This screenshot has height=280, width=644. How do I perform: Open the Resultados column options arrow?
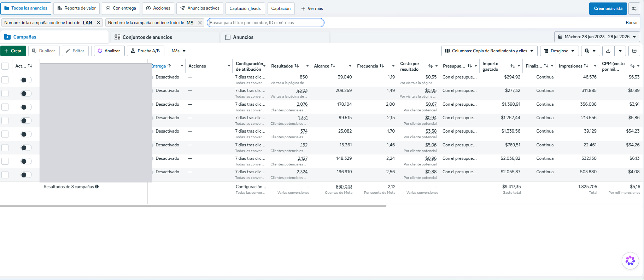coord(308,66)
